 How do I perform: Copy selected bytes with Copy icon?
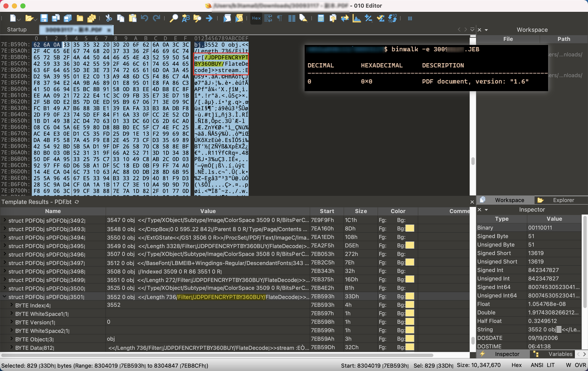pyautogui.click(x=121, y=18)
